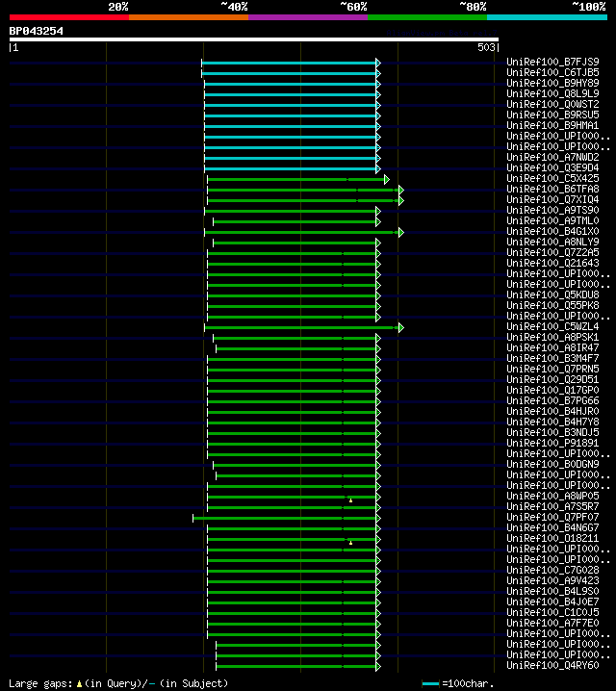Open hit UniRef100_B7FJS9
This screenshot has height=691, width=616.
552,63
